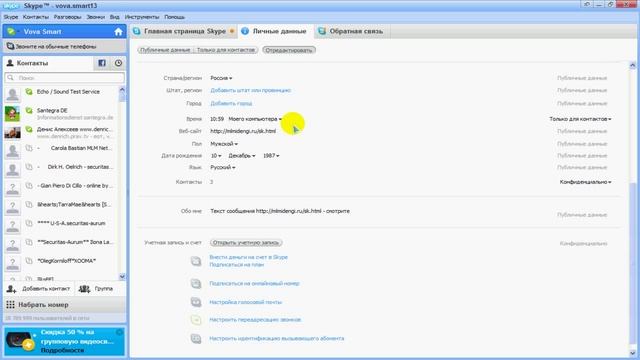Screen dimensions: 640x360
Task: Expand the Моего компьютера time dropdown
Action: (255, 119)
